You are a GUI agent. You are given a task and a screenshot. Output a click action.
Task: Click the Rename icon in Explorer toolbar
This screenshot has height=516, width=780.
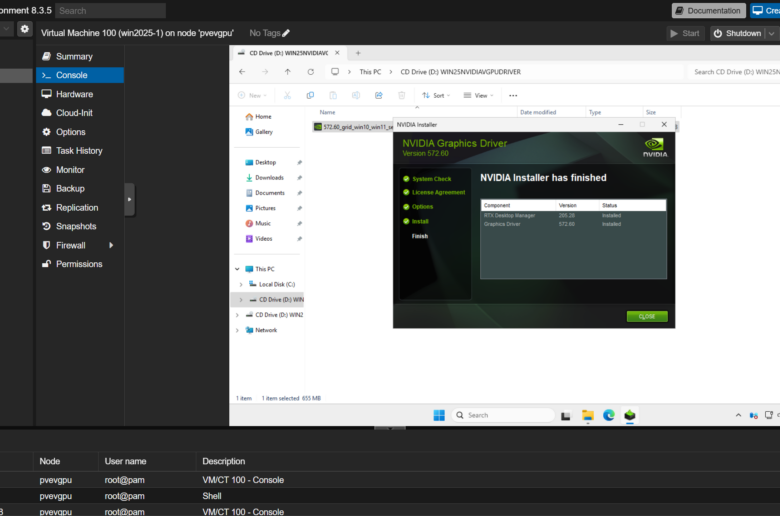pos(356,96)
